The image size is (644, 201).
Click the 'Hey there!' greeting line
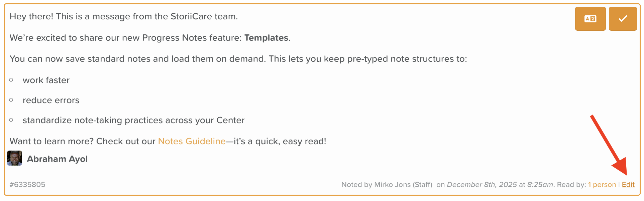tap(123, 16)
